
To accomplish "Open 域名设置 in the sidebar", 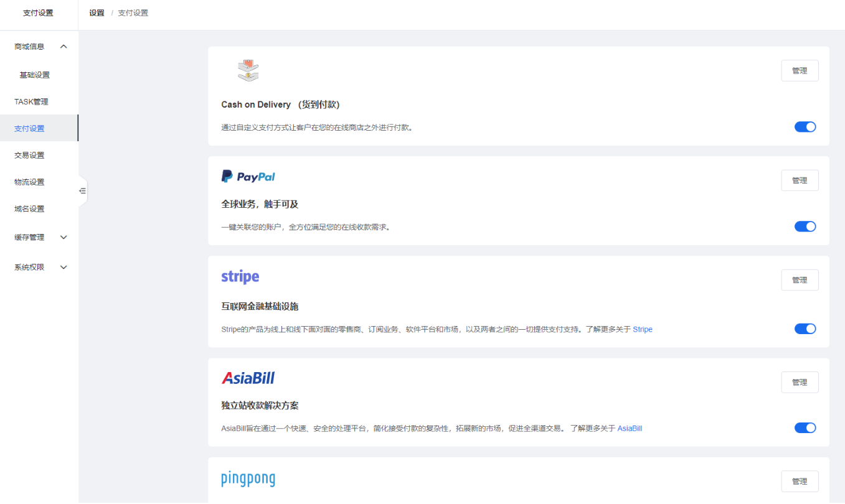I will pos(29,208).
